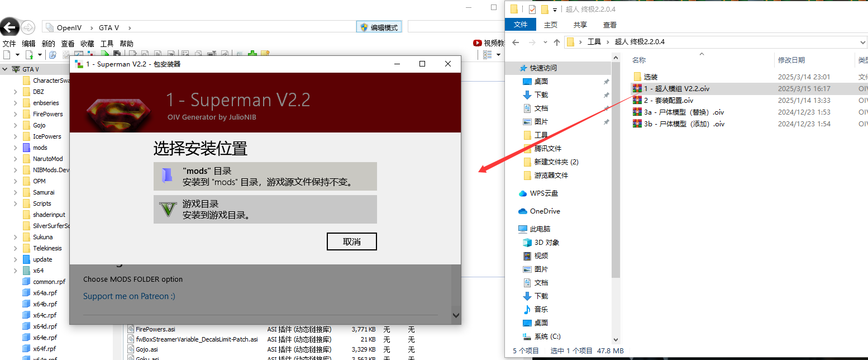Choose the 游戏目录 install option

[x=265, y=209]
